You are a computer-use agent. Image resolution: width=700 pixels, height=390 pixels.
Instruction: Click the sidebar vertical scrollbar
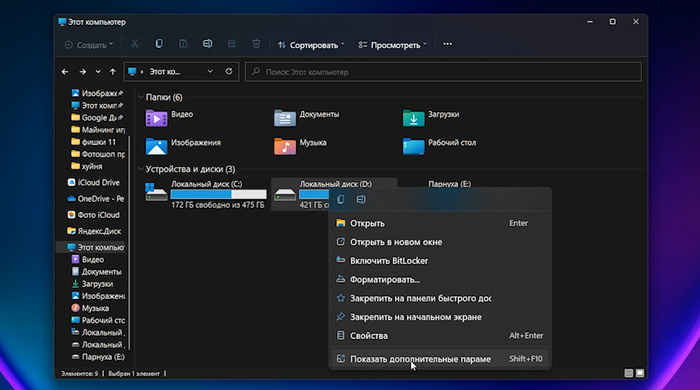[x=129, y=243]
